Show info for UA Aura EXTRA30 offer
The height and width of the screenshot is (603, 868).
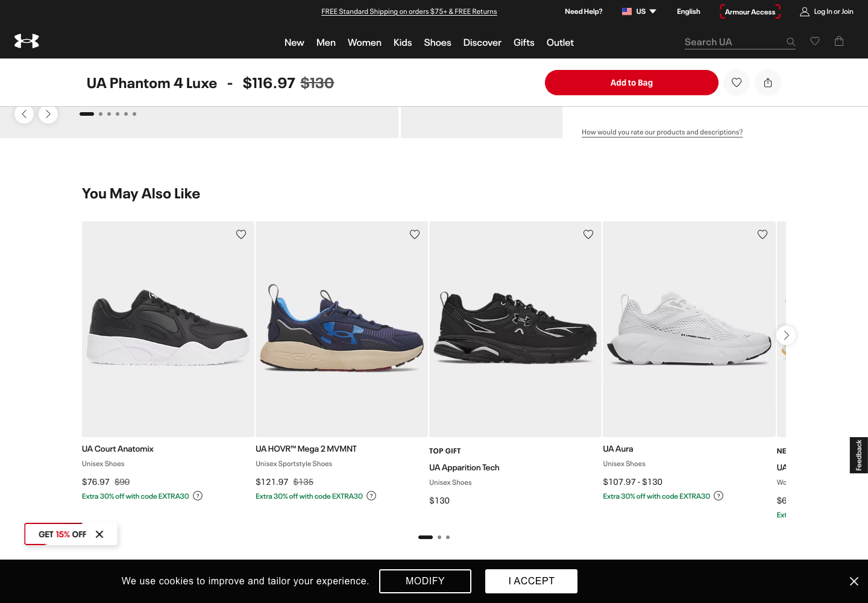coord(719,496)
